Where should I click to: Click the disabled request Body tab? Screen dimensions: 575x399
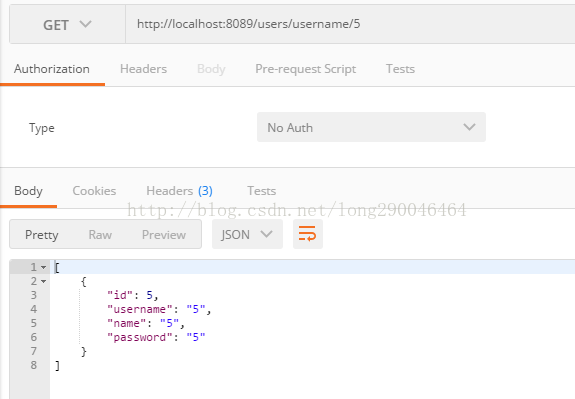click(x=211, y=69)
